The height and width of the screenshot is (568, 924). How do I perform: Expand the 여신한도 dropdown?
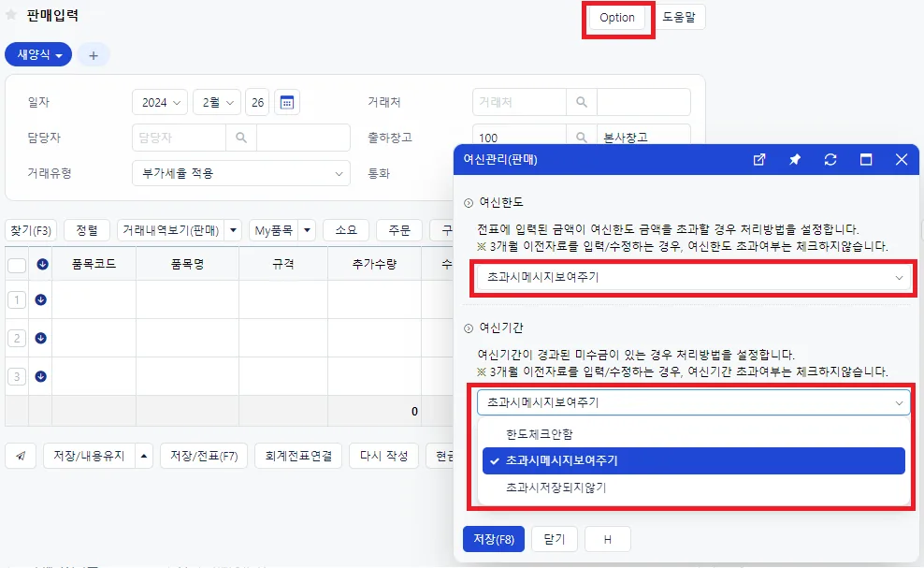coord(694,277)
